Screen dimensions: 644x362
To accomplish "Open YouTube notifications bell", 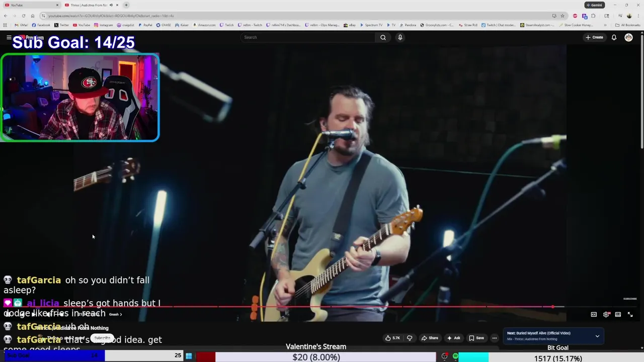I will pos(614,37).
